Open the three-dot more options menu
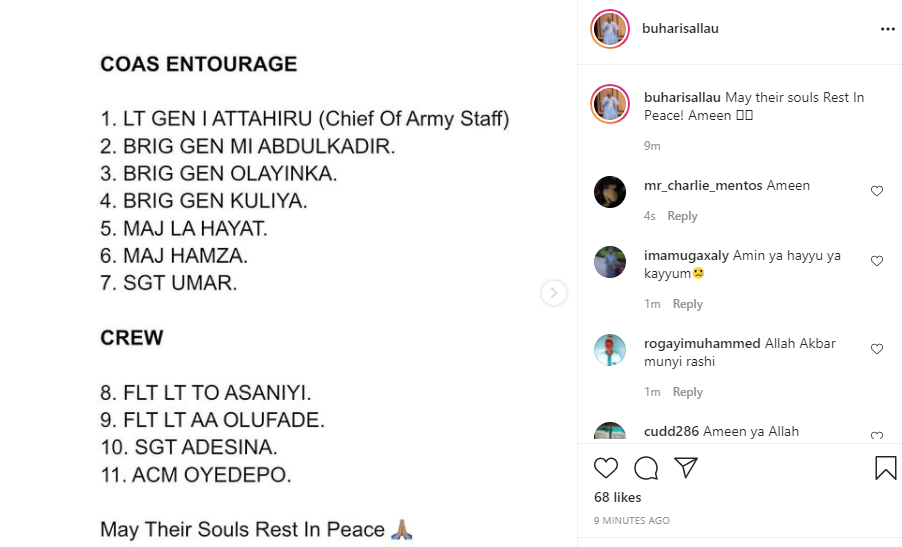Screen dimensions: 902x547 point(887,29)
